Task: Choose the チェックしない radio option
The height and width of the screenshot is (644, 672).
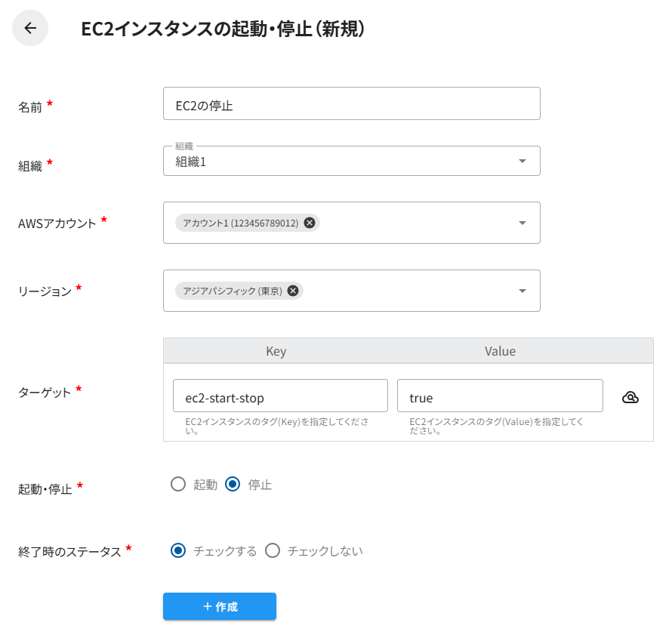Action: (273, 551)
